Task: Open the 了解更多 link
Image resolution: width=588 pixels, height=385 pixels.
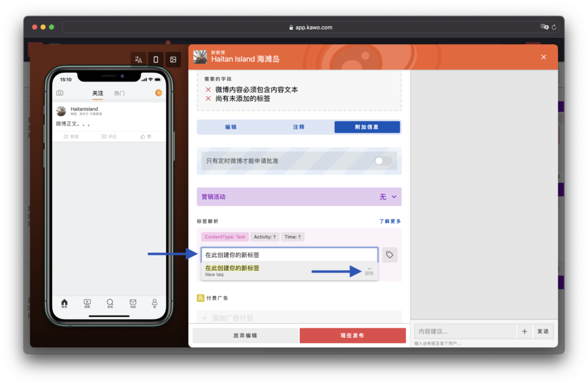Action: point(390,221)
